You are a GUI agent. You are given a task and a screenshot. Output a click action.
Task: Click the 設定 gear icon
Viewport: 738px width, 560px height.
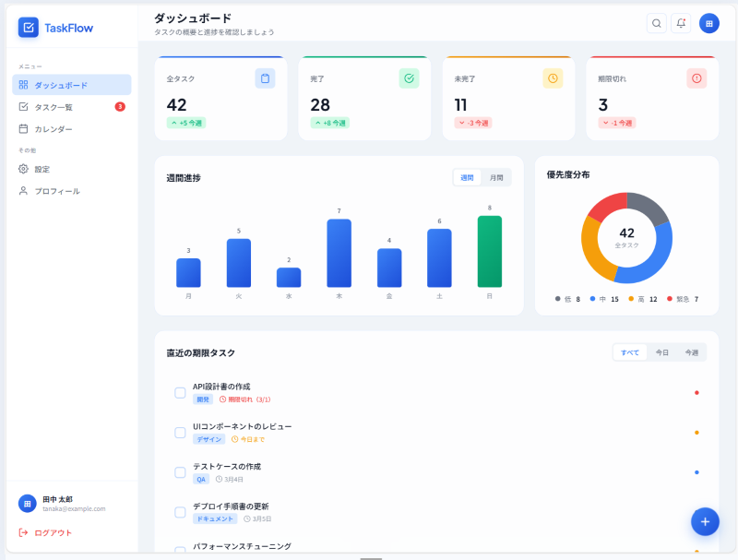[23, 169]
